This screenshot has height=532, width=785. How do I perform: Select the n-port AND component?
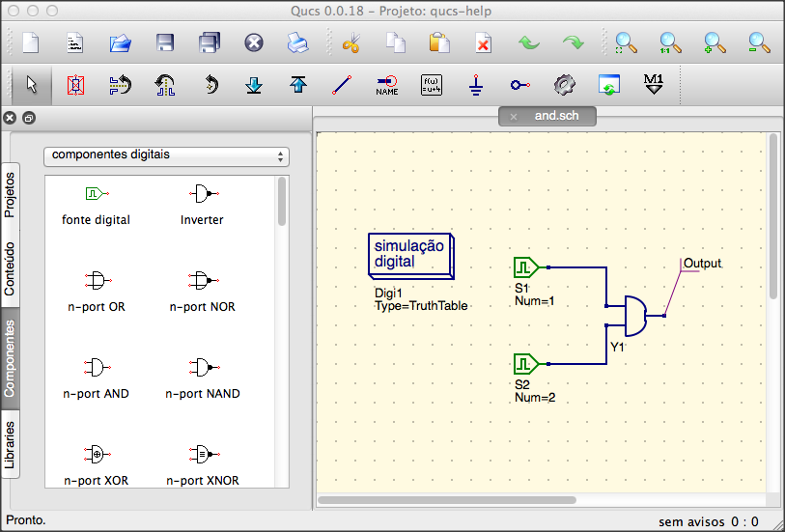(x=97, y=378)
